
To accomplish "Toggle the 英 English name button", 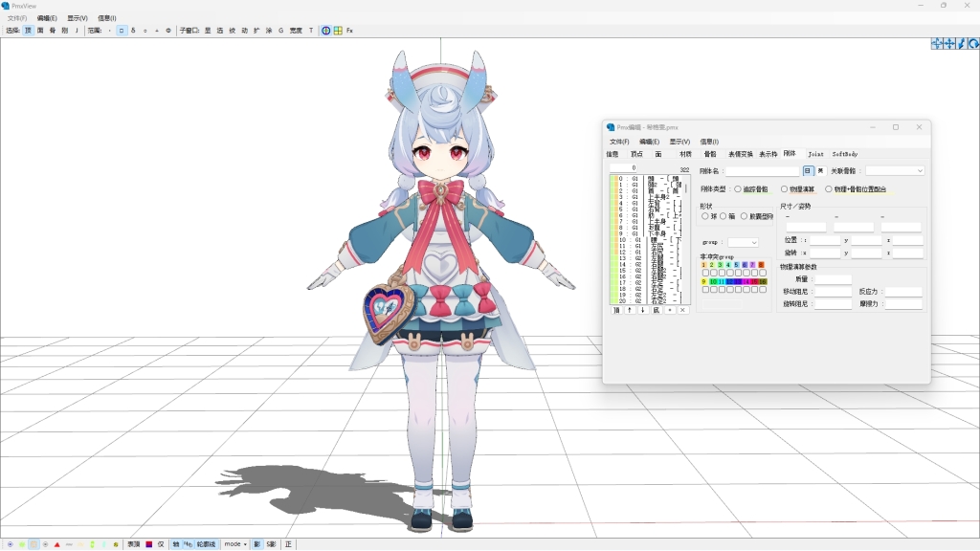I will 820,170.
